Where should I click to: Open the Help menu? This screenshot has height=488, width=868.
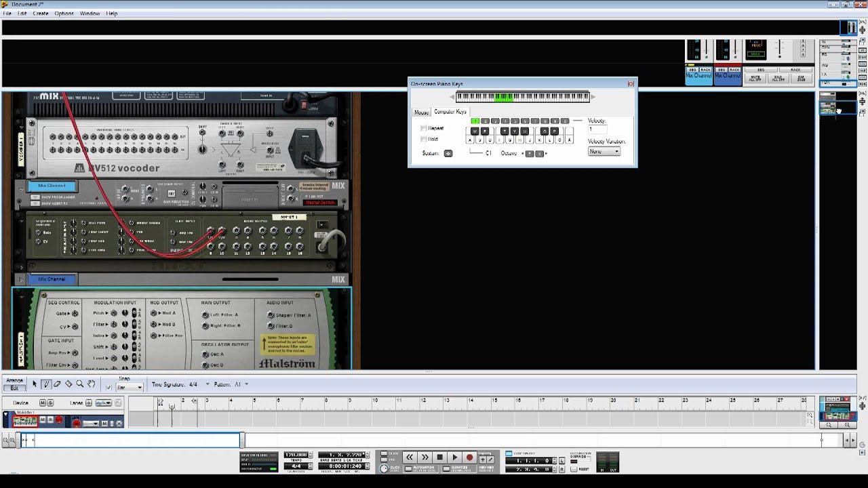(112, 14)
